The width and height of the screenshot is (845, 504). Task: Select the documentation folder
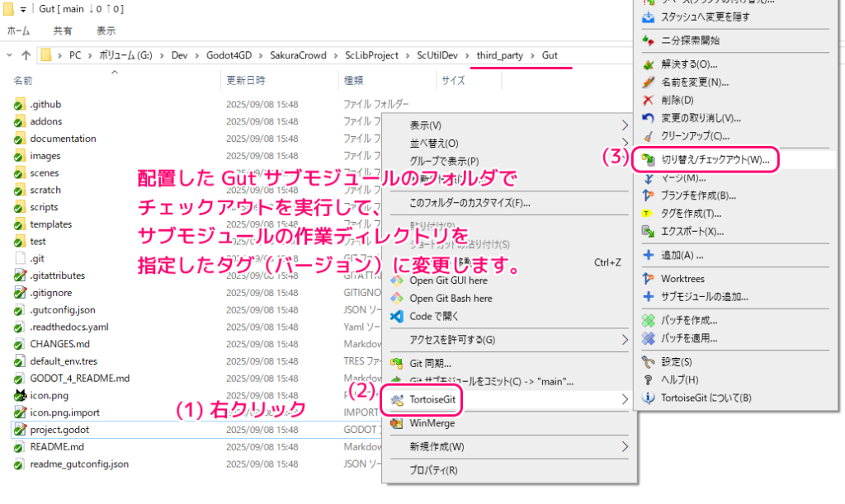coord(63,139)
